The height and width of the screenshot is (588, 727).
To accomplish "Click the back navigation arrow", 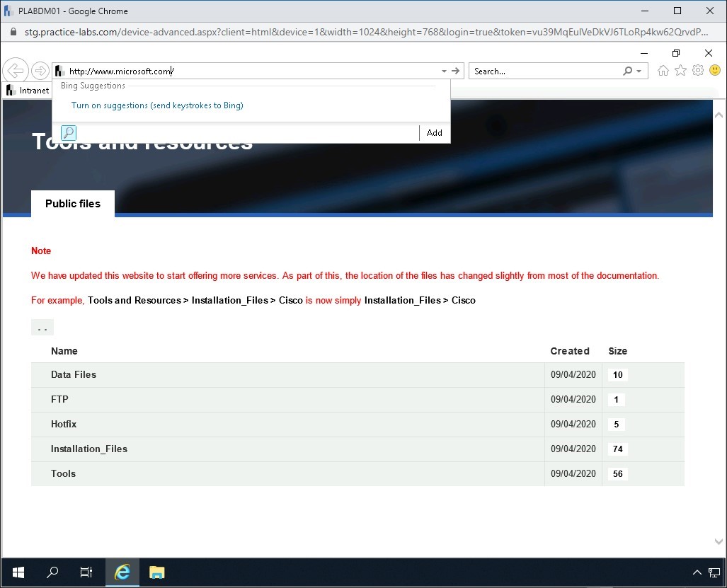I will coord(15,70).
